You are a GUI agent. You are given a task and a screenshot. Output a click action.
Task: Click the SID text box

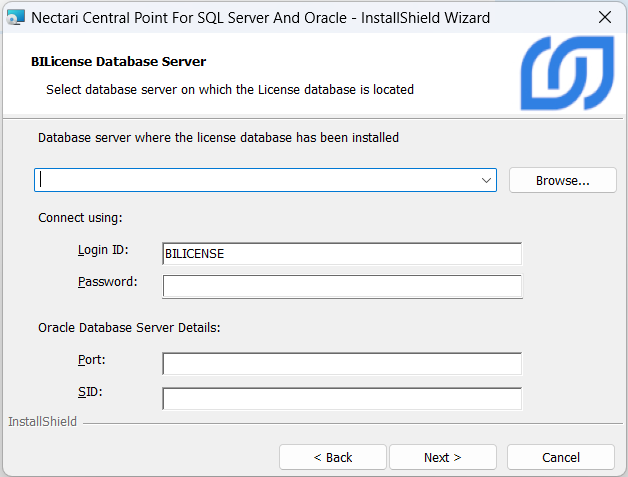tap(341, 398)
